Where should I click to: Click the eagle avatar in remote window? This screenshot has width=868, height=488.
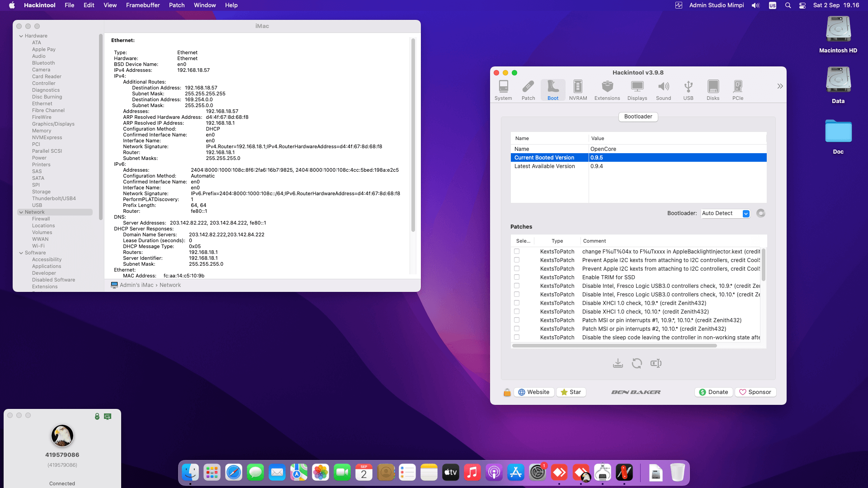coord(62,436)
